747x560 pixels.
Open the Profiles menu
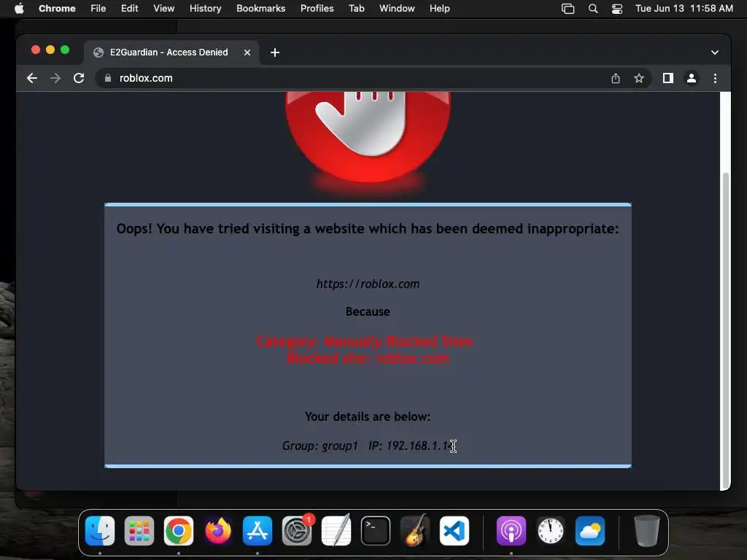(x=317, y=9)
